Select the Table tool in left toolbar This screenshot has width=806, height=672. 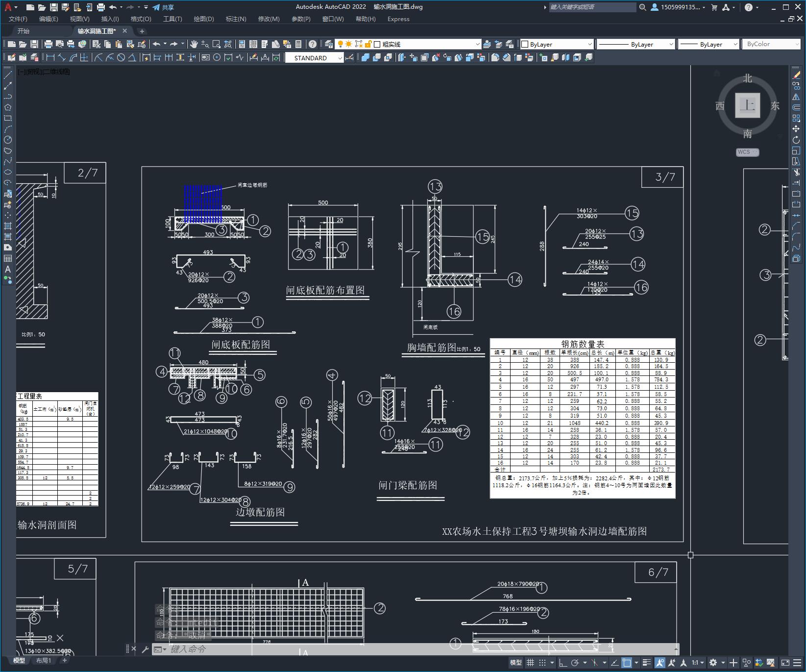(8, 258)
